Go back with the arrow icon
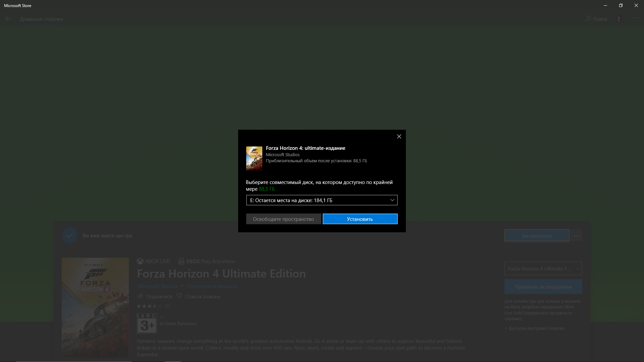The image size is (644, 362). pyautogui.click(x=8, y=19)
